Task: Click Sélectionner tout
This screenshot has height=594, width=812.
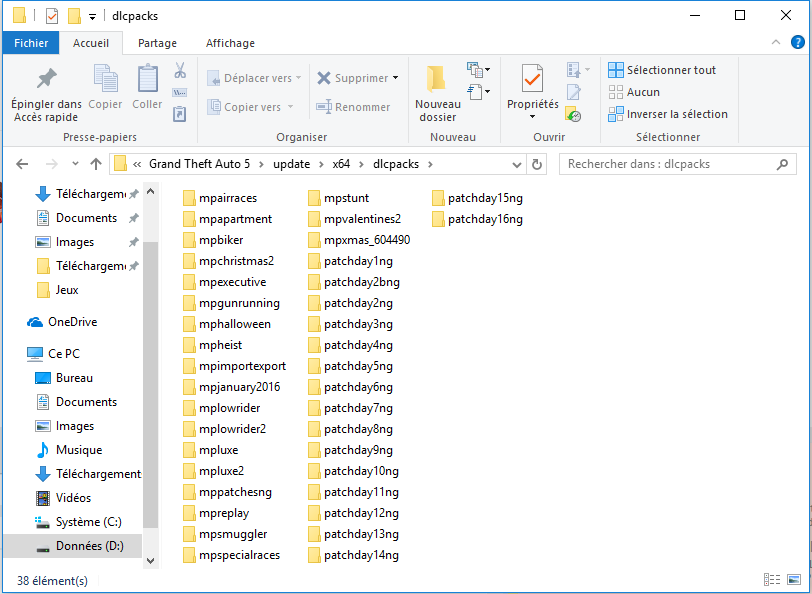Action: coord(662,70)
